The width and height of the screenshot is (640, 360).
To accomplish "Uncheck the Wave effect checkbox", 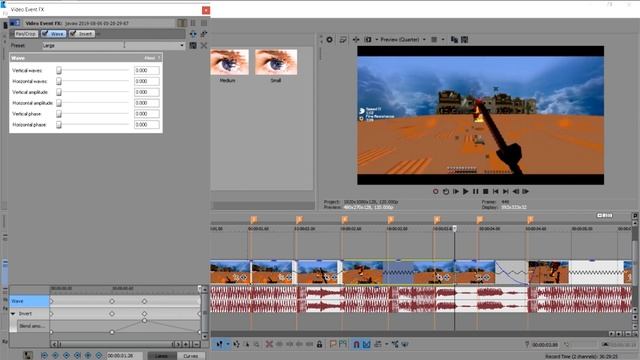I will (x=45, y=33).
